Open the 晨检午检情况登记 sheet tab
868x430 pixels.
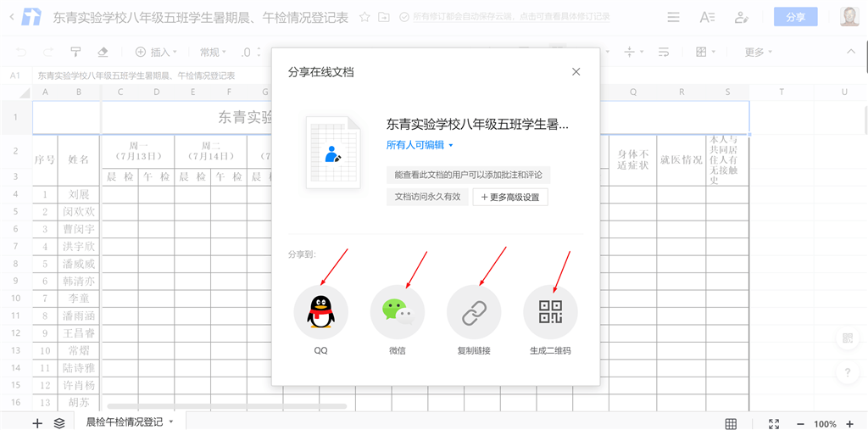click(x=125, y=422)
